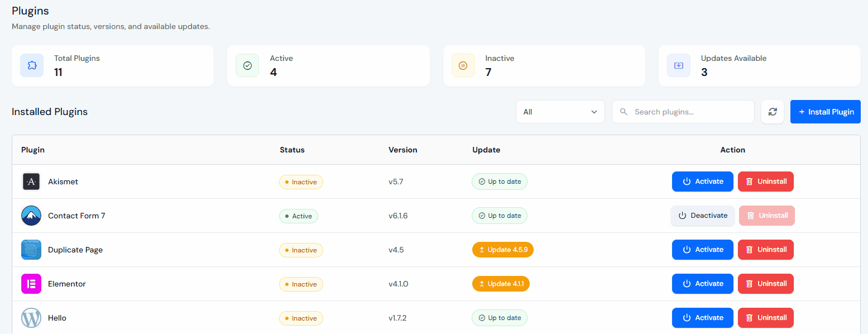Click version v4.1.0 in Elementor row

coord(399,284)
